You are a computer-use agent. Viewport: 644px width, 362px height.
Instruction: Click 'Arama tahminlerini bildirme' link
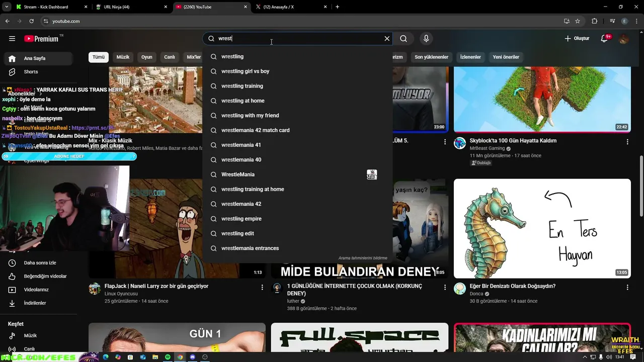tap(363, 258)
